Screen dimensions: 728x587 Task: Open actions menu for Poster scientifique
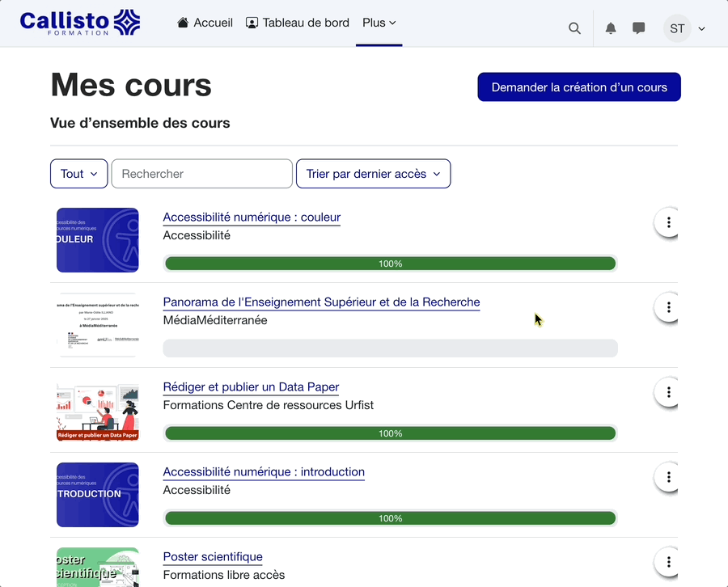(x=668, y=562)
